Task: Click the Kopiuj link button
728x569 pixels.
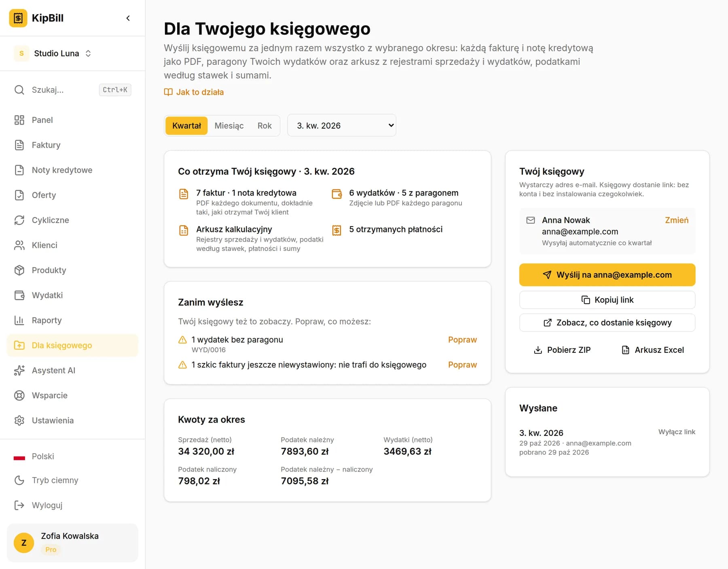Action: (x=607, y=300)
